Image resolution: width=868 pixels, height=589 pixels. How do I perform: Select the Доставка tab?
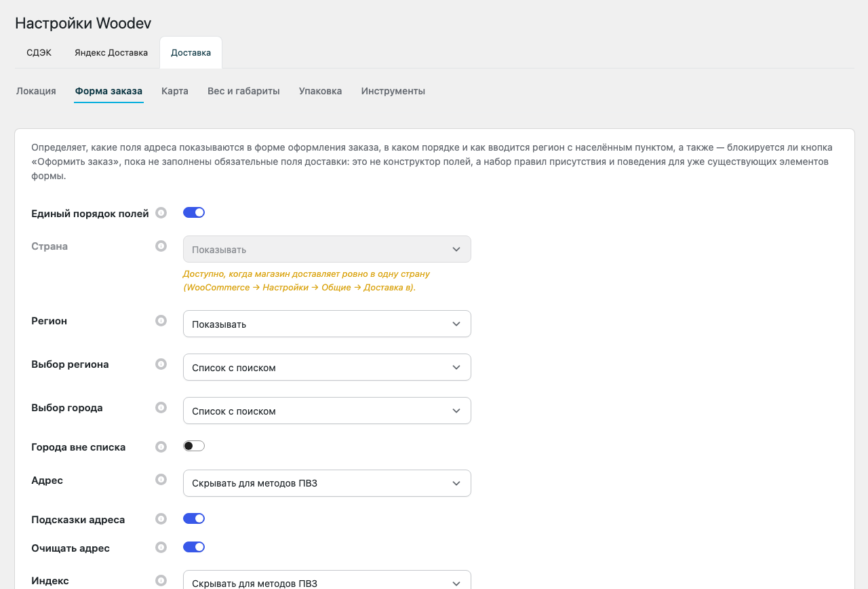point(191,52)
